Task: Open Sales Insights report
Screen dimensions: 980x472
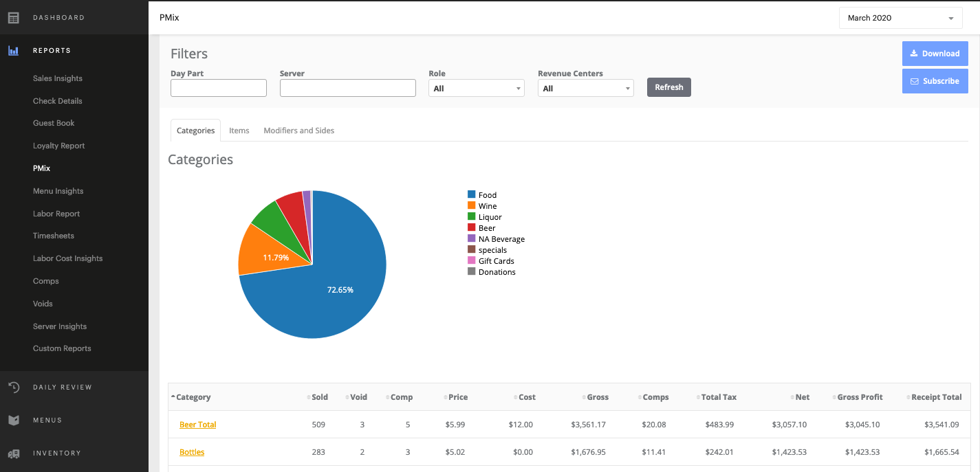Action: 58,78
